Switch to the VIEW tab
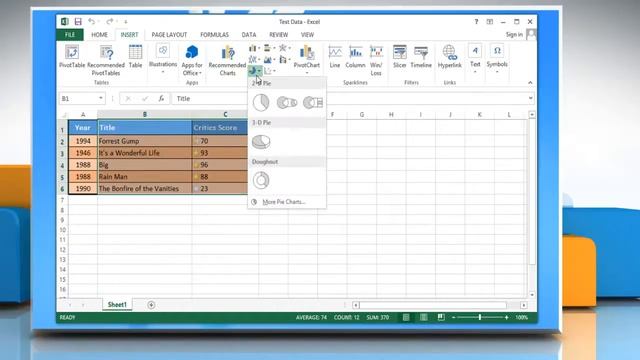 pyautogui.click(x=307, y=35)
